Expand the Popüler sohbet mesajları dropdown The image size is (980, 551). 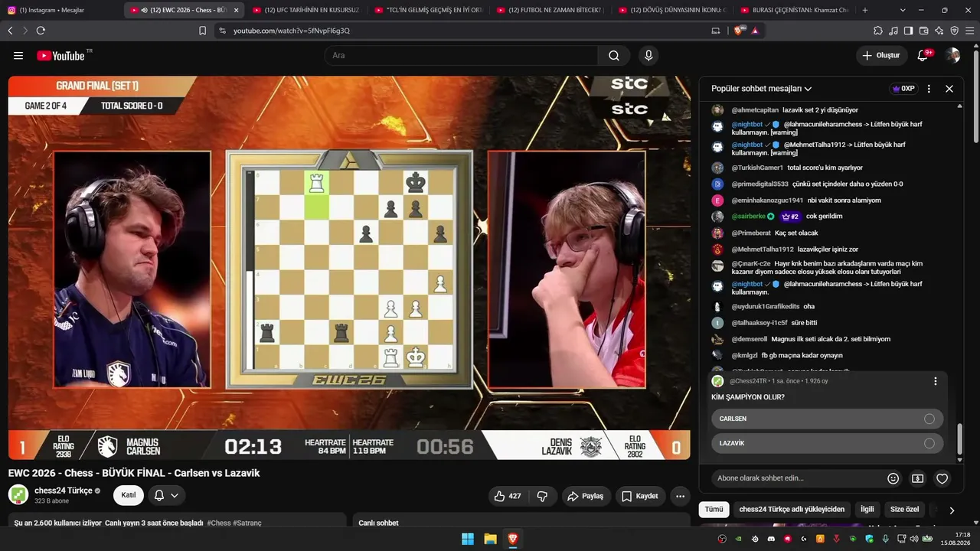click(762, 89)
